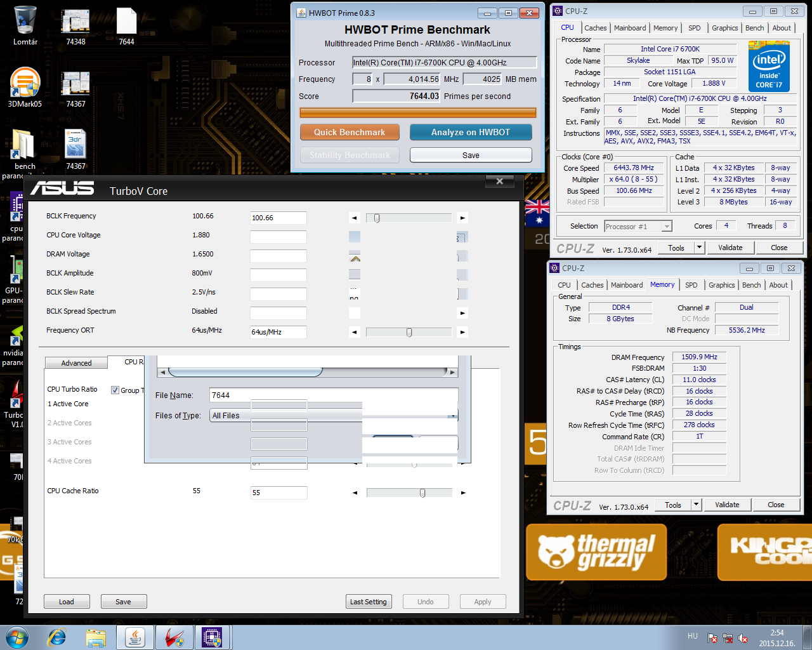Launch Internet Explorer from the taskbar

point(57,637)
